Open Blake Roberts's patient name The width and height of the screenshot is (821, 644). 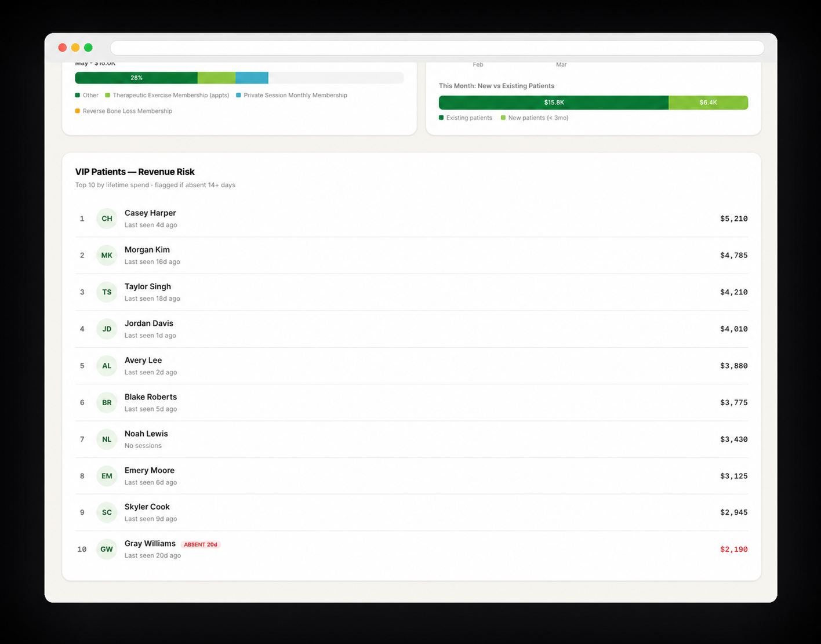tap(151, 397)
